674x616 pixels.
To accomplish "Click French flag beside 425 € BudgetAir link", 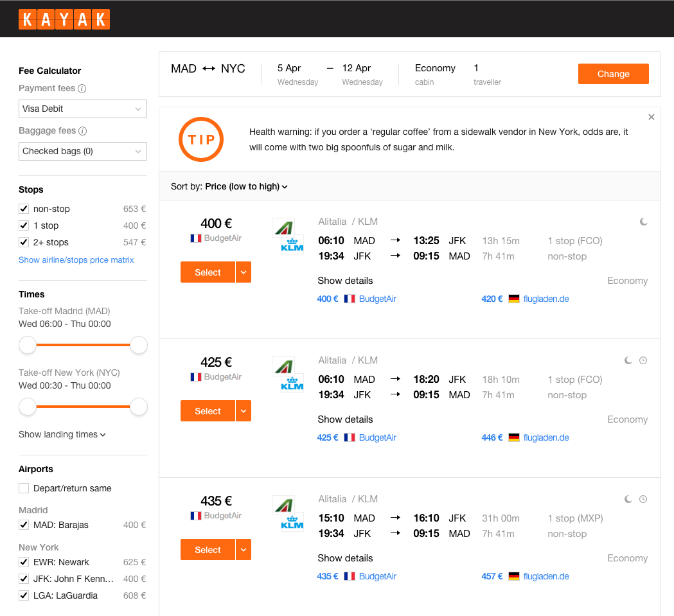I will tap(350, 437).
